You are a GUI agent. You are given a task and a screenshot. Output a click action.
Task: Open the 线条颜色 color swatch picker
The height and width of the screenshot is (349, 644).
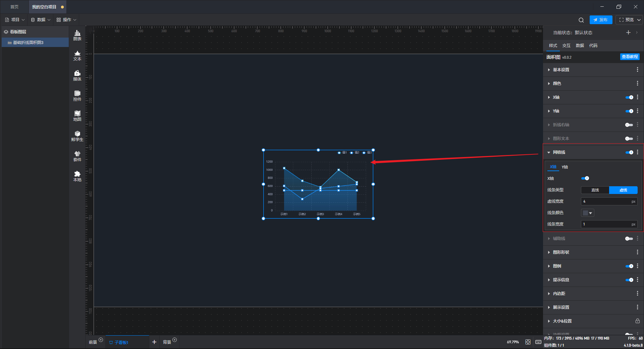tap(587, 213)
